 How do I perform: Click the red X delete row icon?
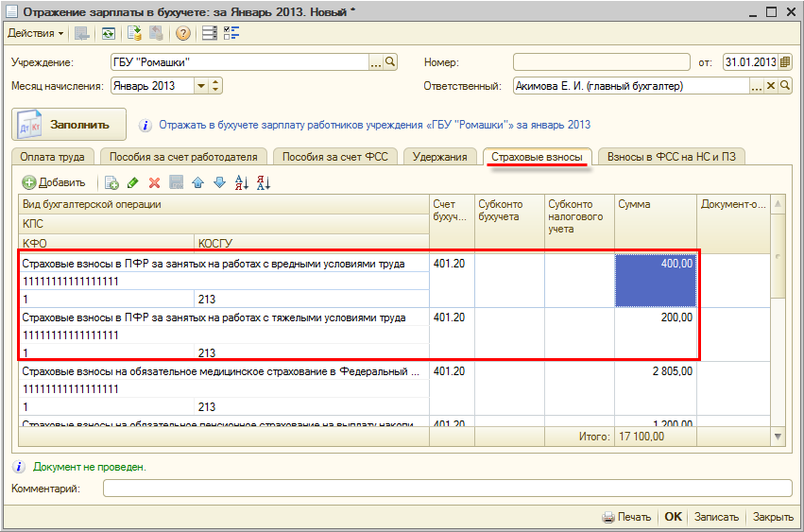click(154, 182)
